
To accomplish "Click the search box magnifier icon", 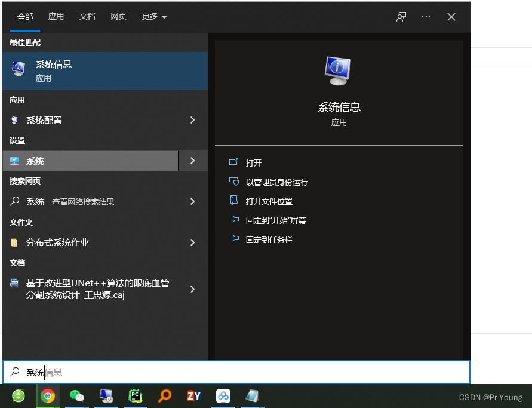I will (14, 372).
